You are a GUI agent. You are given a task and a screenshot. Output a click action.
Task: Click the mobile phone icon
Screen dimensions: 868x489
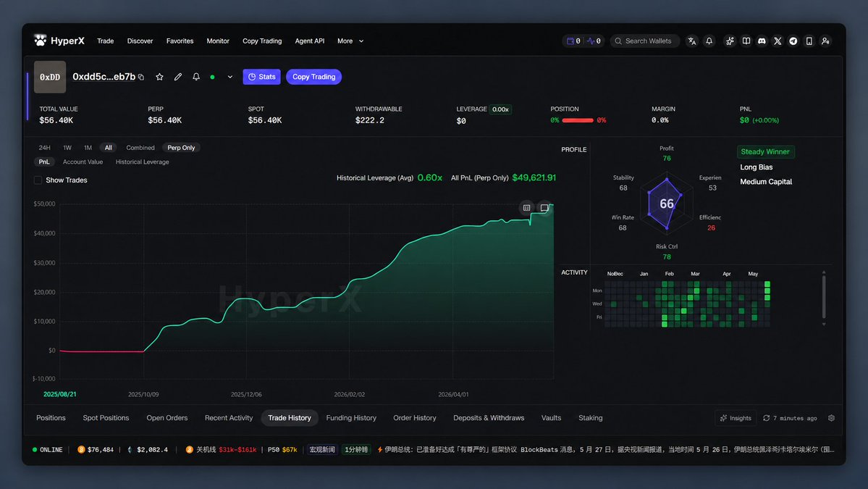(809, 41)
